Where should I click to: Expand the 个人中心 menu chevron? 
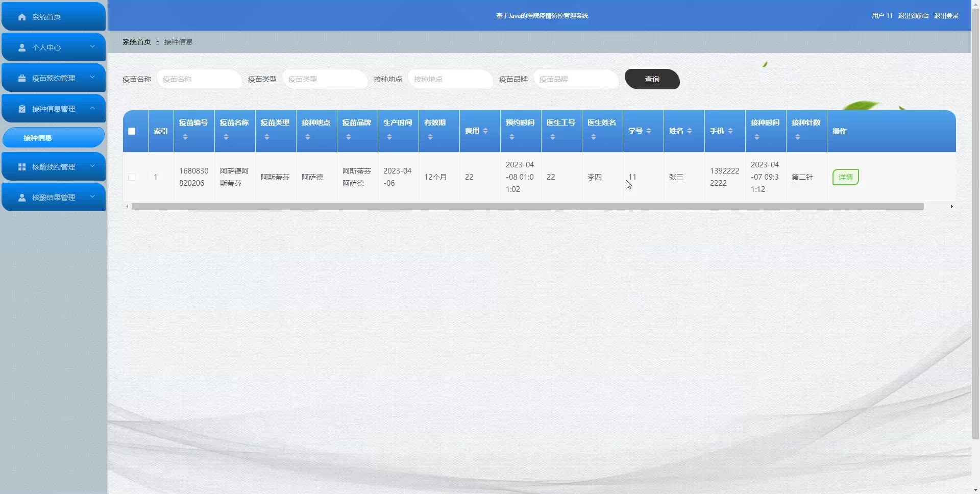tap(92, 46)
